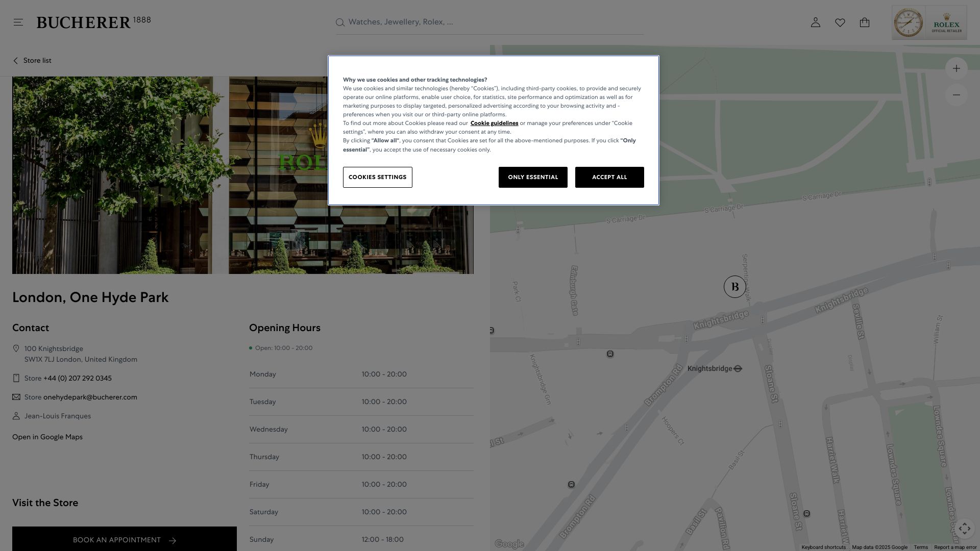Click the back arrow beside Store list
Screen dimensions: 980x551
(15, 61)
